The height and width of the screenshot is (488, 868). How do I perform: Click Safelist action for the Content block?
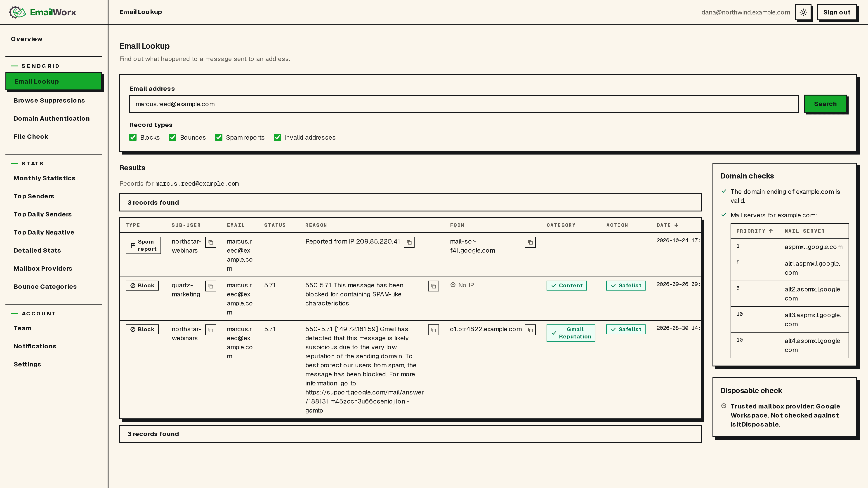(x=626, y=286)
